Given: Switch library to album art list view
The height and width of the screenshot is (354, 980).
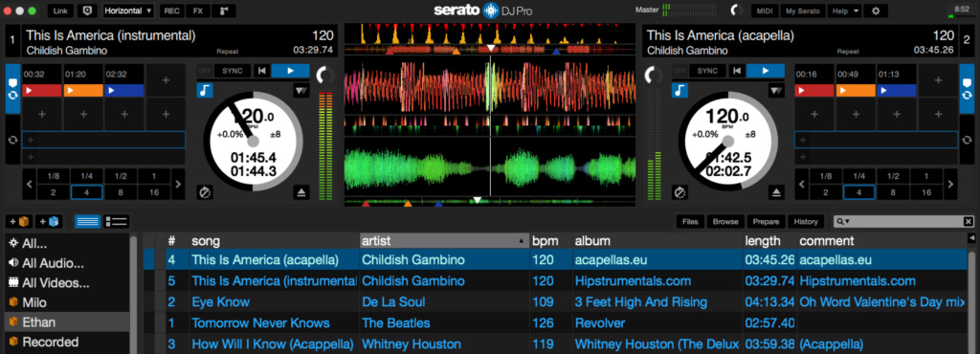Looking at the screenshot, I should coord(116,222).
